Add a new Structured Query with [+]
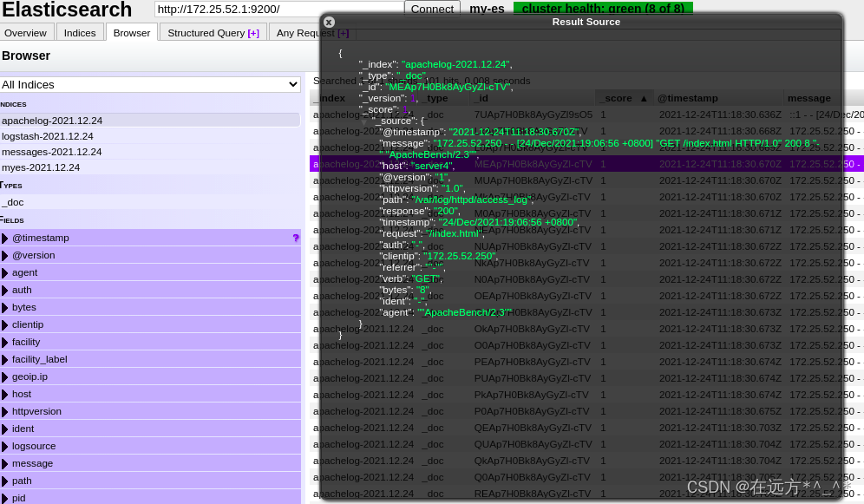 [x=253, y=33]
